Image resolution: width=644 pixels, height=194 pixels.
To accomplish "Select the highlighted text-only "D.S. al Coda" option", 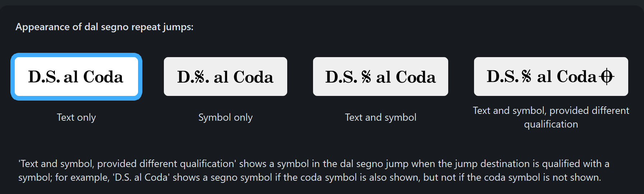I will click(x=76, y=77).
